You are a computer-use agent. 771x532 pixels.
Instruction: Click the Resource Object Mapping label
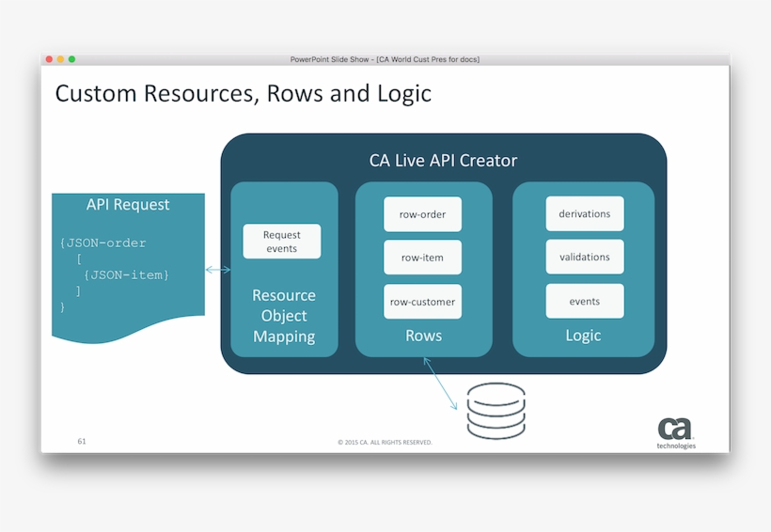coord(284,316)
